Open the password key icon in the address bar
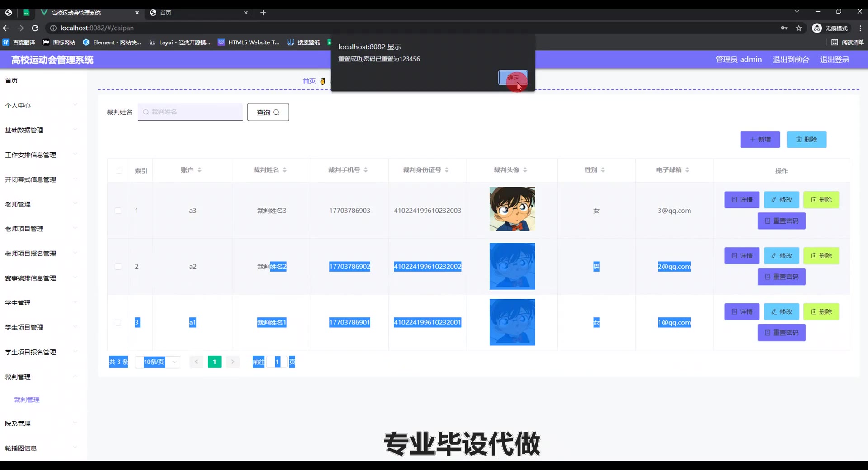The height and width of the screenshot is (470, 868). (784, 28)
